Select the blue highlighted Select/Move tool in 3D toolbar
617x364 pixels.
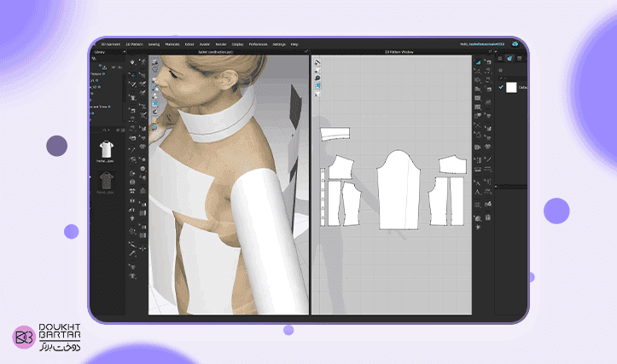point(132,75)
